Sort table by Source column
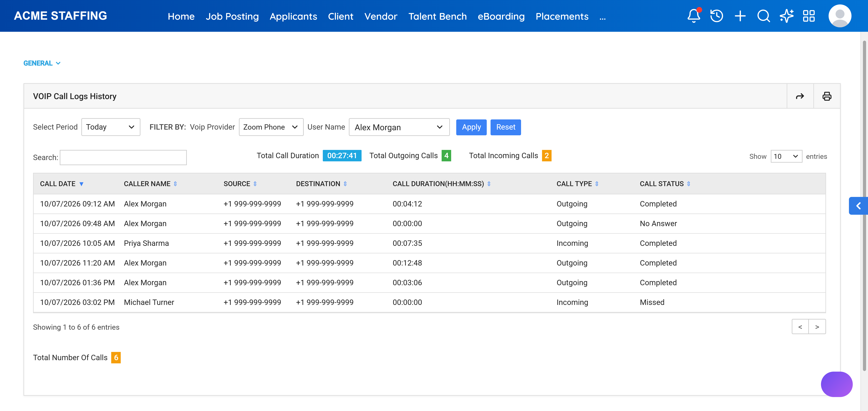 pos(255,184)
